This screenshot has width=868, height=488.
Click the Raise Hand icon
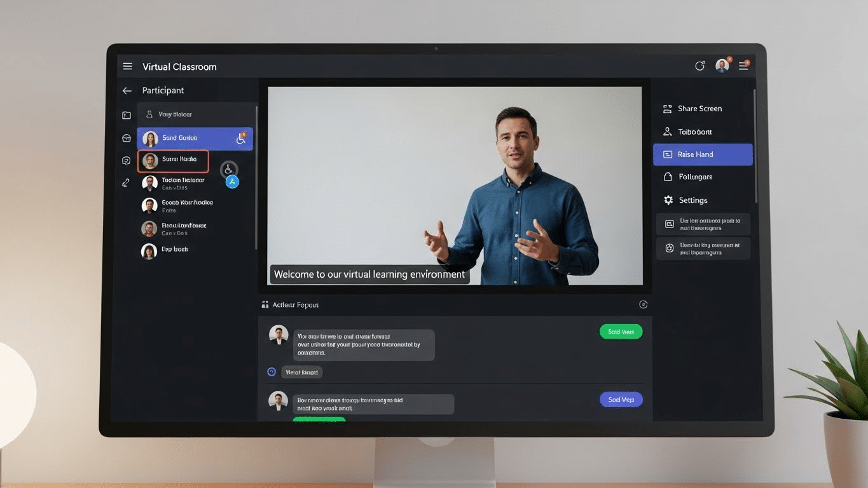pyautogui.click(x=668, y=154)
